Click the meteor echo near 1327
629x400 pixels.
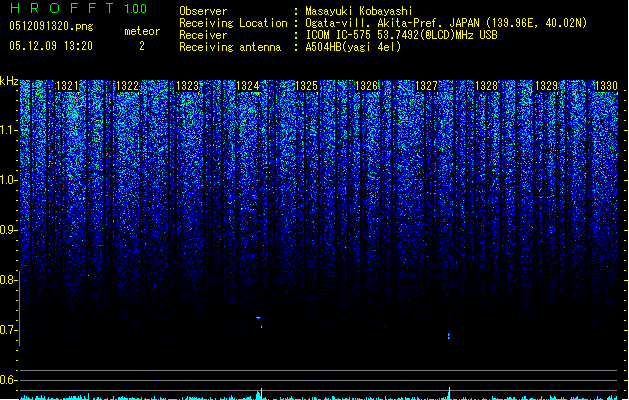(449, 335)
